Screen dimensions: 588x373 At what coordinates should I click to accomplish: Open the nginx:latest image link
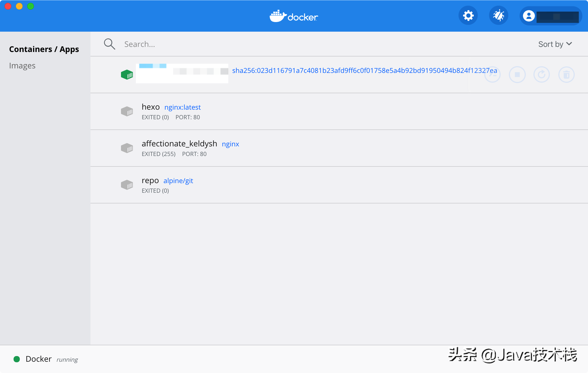tap(183, 107)
